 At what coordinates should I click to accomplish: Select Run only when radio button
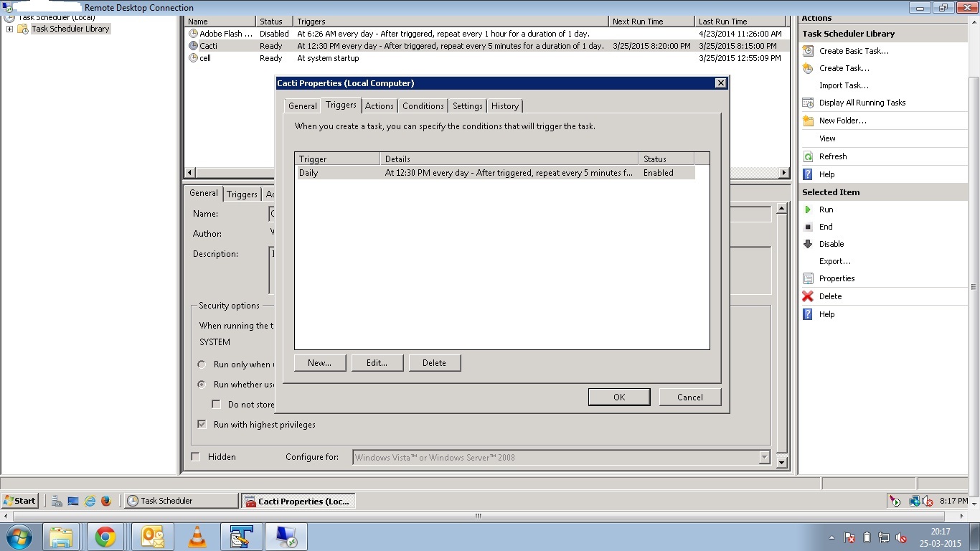click(202, 364)
